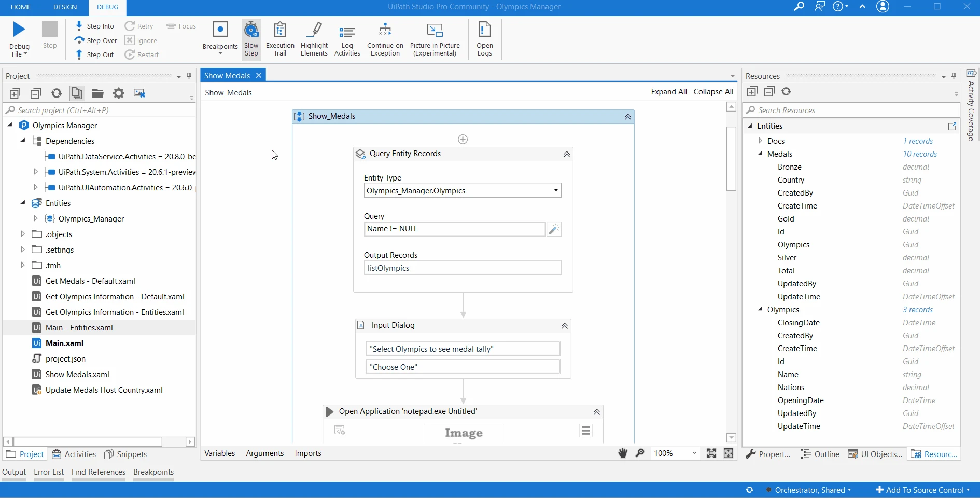This screenshot has height=498, width=980.
Task: Switch to the HOME tab
Action: click(21, 7)
